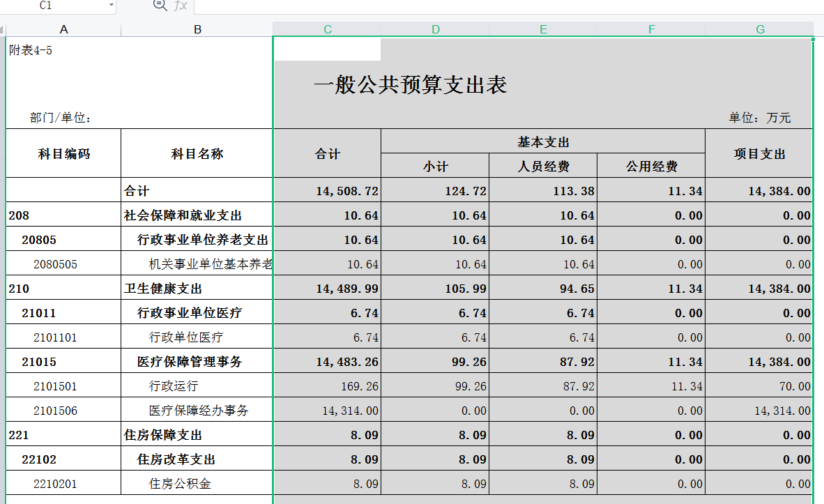The height and width of the screenshot is (504, 824).
Task: Click code cell 20805
Action: click(63, 239)
